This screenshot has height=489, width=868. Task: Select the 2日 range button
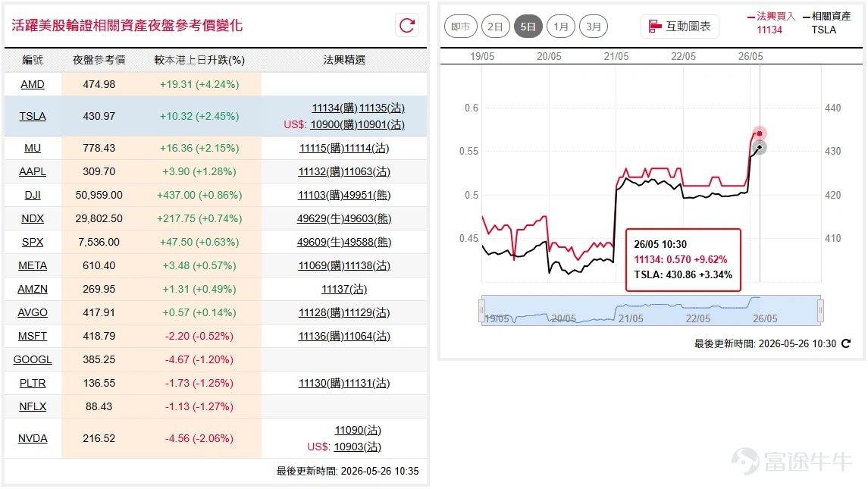[x=496, y=27]
